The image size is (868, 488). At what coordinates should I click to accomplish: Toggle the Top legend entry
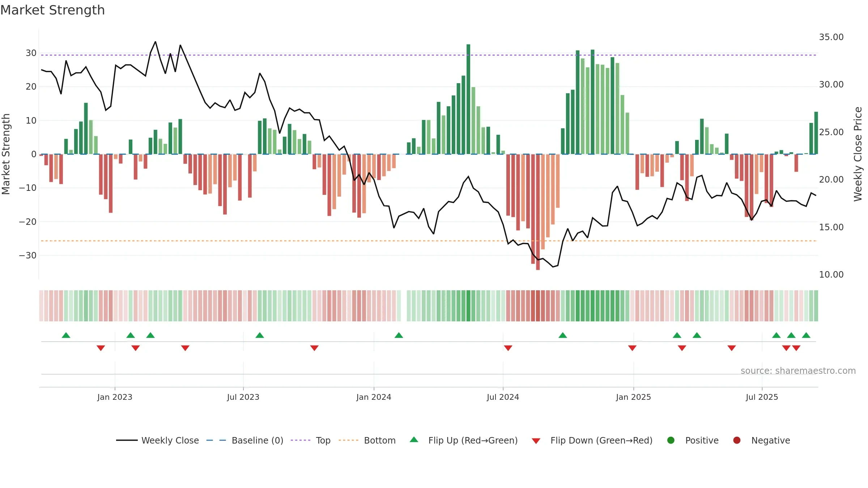tap(311, 440)
